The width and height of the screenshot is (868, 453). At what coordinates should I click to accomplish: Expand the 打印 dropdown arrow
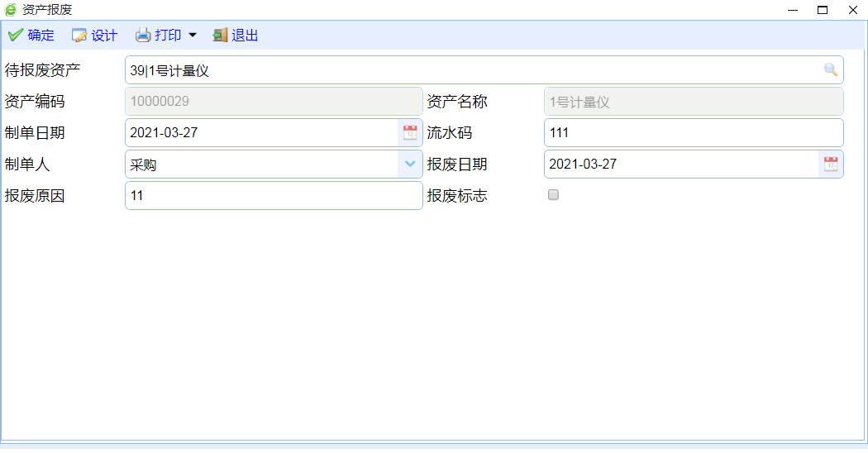click(x=193, y=36)
